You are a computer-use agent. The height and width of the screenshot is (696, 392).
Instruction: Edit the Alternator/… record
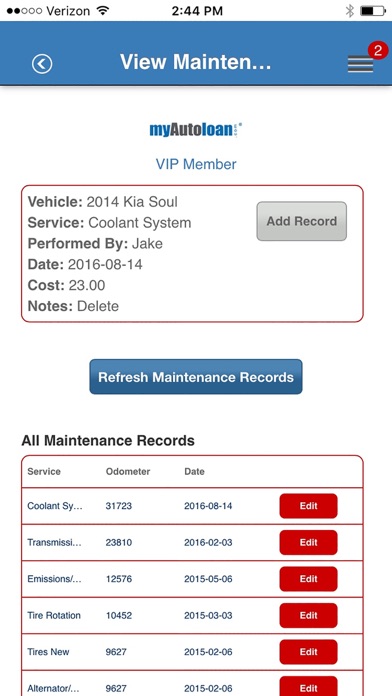click(x=309, y=687)
